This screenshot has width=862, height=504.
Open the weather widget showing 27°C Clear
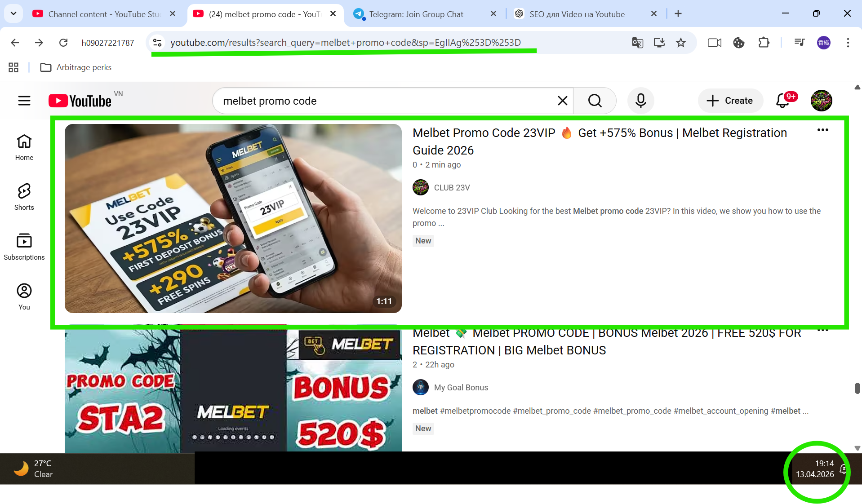point(34,469)
